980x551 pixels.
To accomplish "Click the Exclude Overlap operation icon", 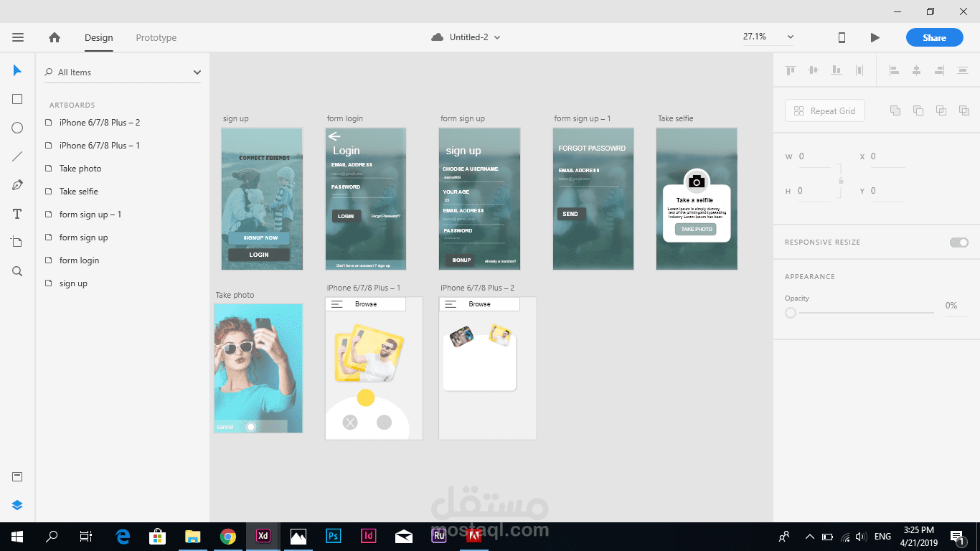I will (x=964, y=110).
